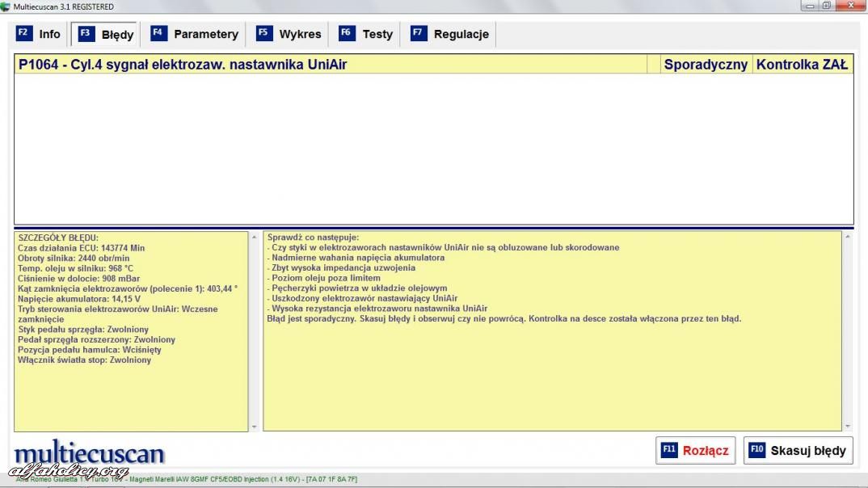Click the SZCZEGÓŁY BŁĘDU heading
The width and height of the screenshot is (868, 488).
(58, 238)
